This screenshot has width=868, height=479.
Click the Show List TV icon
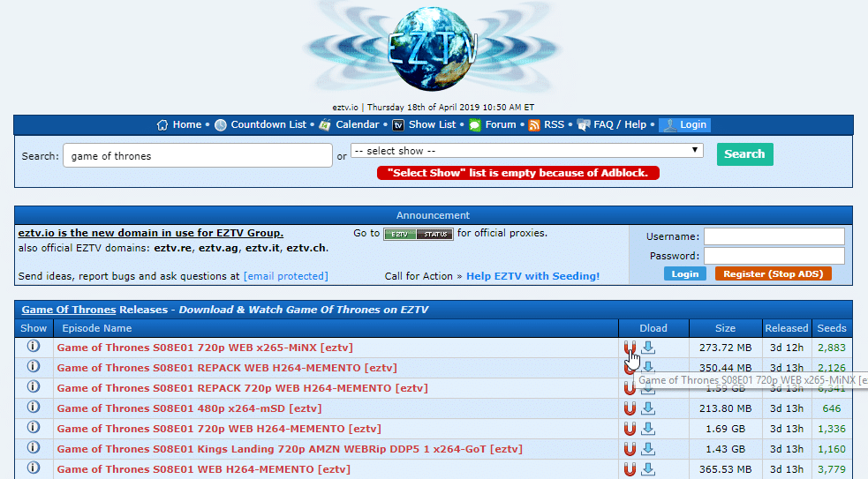pos(398,125)
